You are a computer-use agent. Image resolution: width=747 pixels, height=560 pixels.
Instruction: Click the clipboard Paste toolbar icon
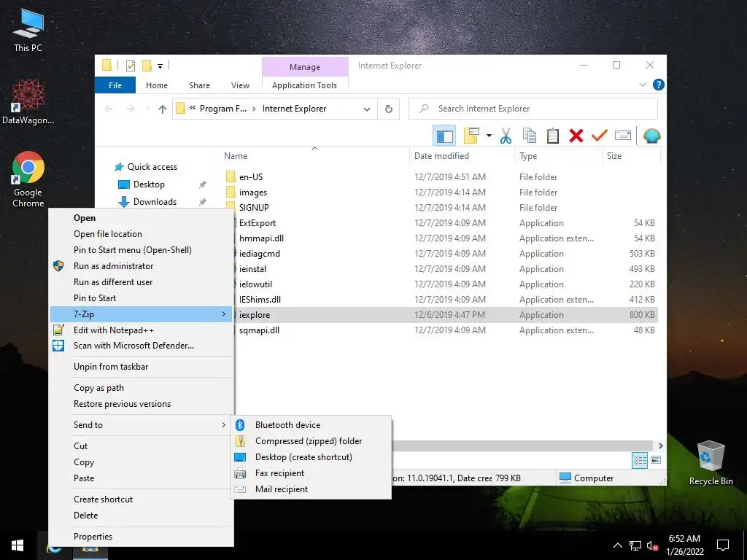553,136
